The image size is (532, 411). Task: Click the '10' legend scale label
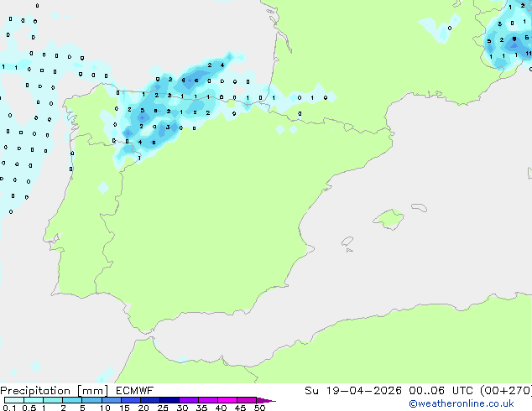point(105,408)
